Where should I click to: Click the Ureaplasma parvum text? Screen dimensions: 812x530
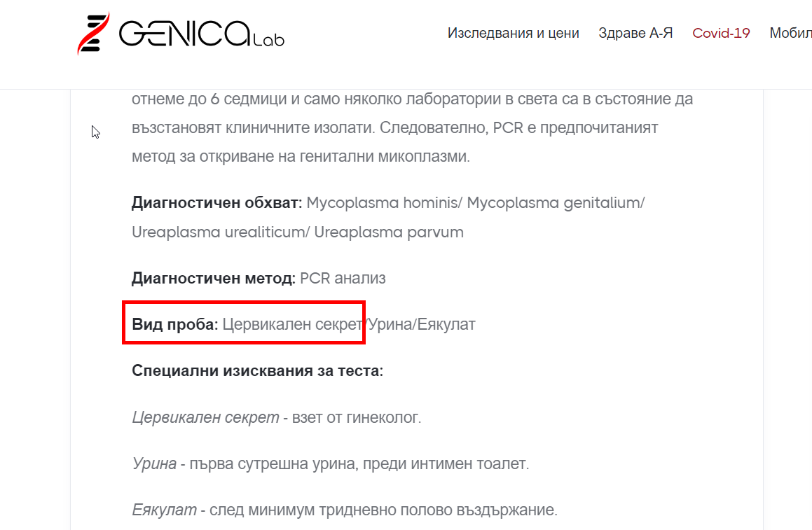(x=389, y=232)
